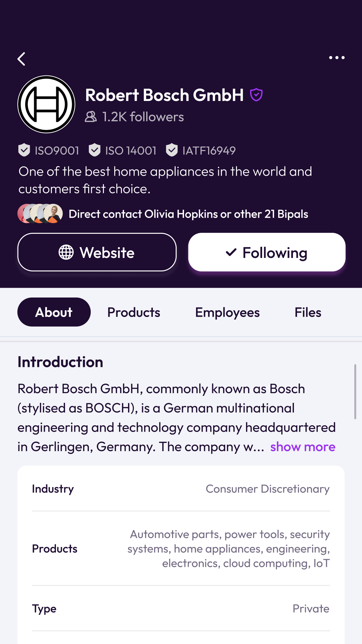This screenshot has height=644, width=362.
Task: Click the vertical scrollbar handle
Action: tap(355, 391)
